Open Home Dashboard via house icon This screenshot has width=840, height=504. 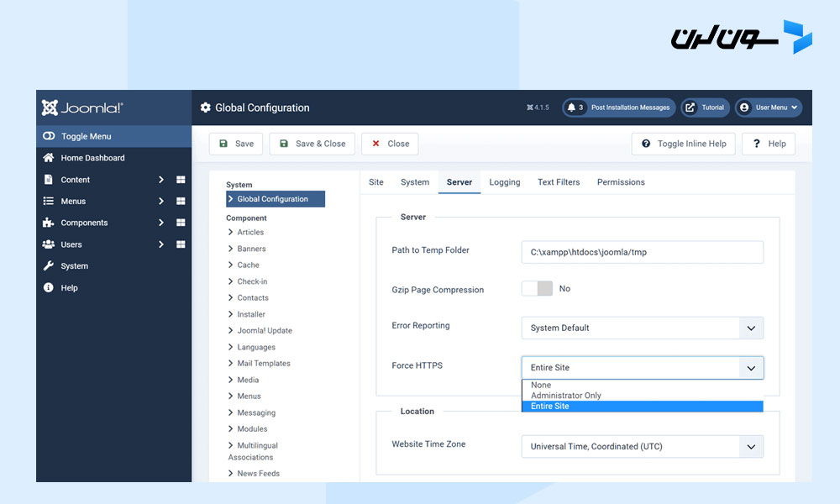point(48,157)
